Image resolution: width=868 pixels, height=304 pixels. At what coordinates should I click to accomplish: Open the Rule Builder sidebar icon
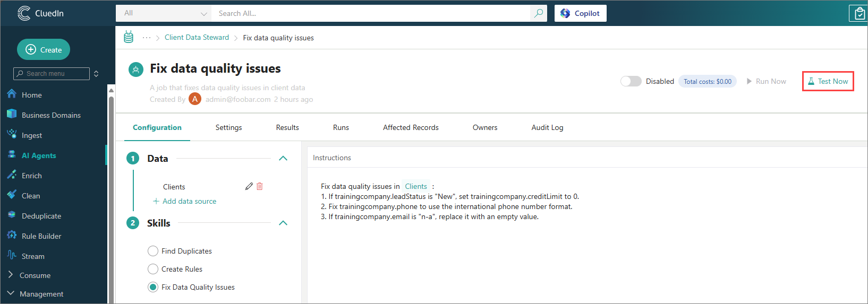(x=12, y=236)
